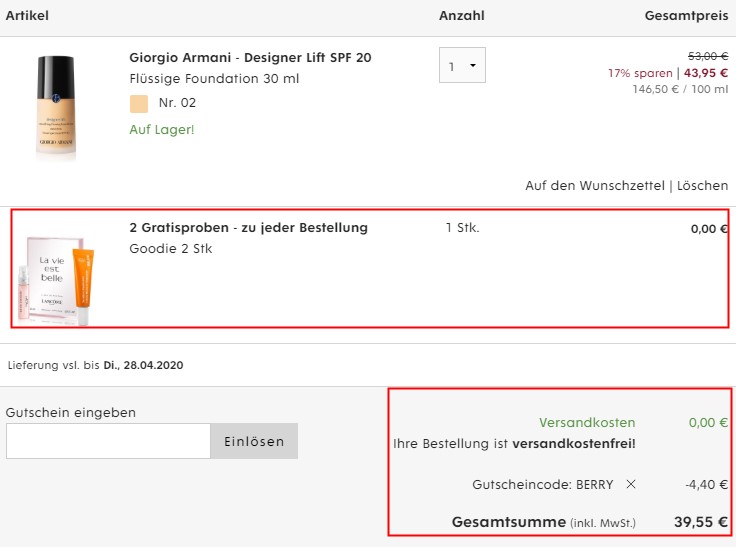Screen dimensions: 736x547
Task: Click the Einlösen button
Action: [x=254, y=441]
